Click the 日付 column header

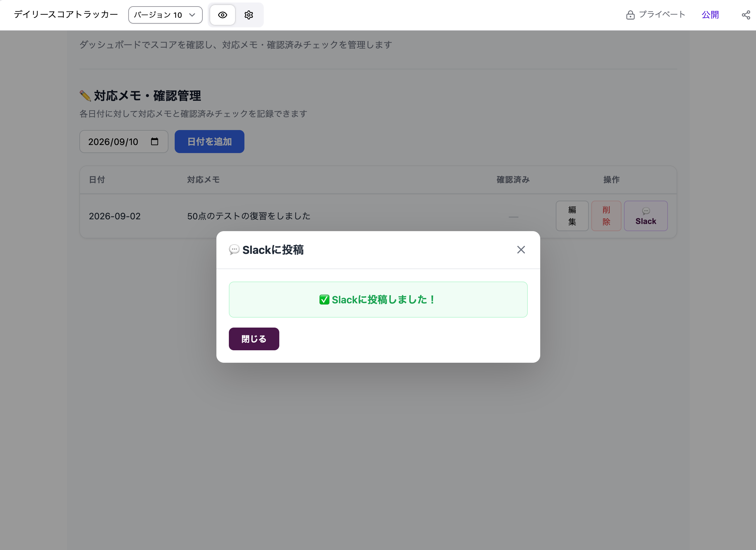click(x=97, y=180)
